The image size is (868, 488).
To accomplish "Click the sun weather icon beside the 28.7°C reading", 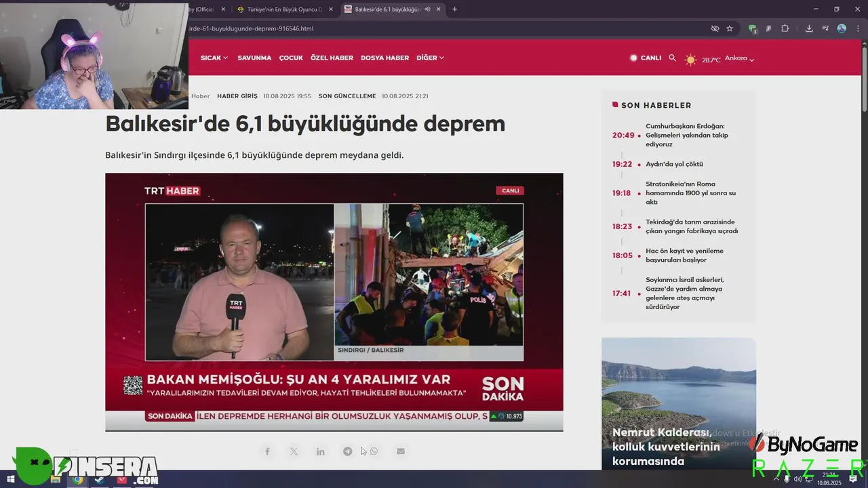I will pyautogui.click(x=690, y=60).
